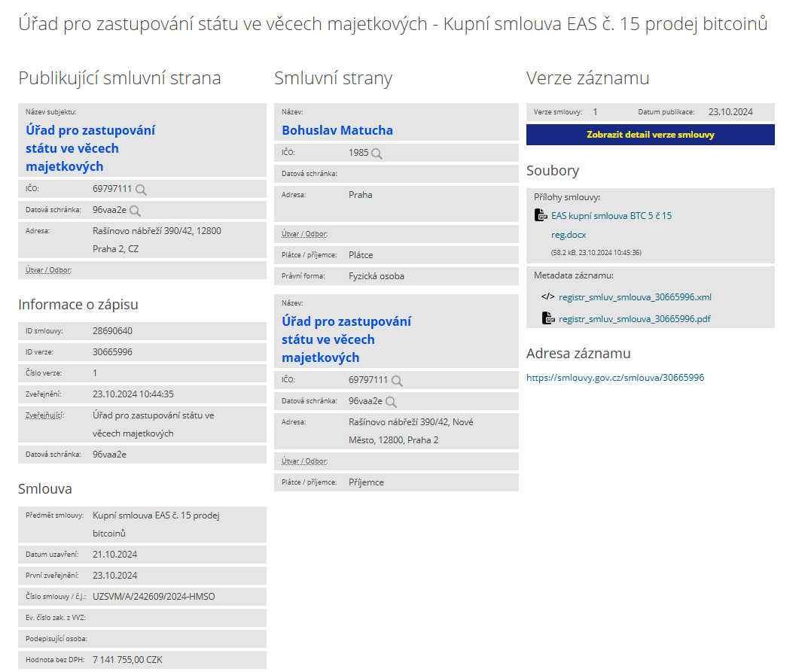Click the PDF metadata file icon
Image resolution: width=808 pixels, height=672 pixels.
pyautogui.click(x=548, y=318)
